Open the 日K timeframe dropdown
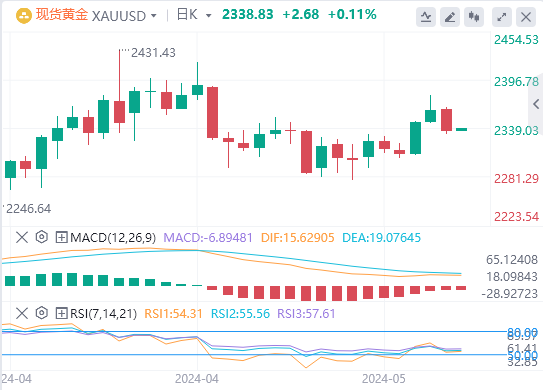 pos(194,15)
